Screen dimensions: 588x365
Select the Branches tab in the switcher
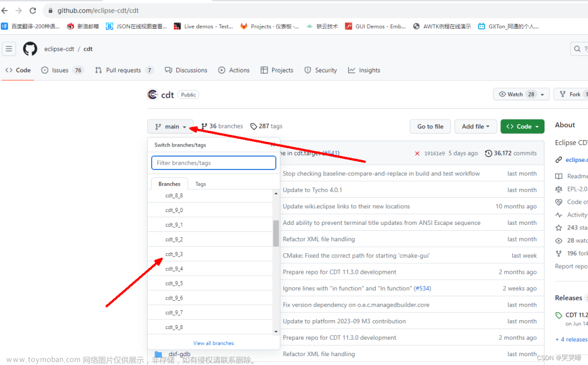169,184
